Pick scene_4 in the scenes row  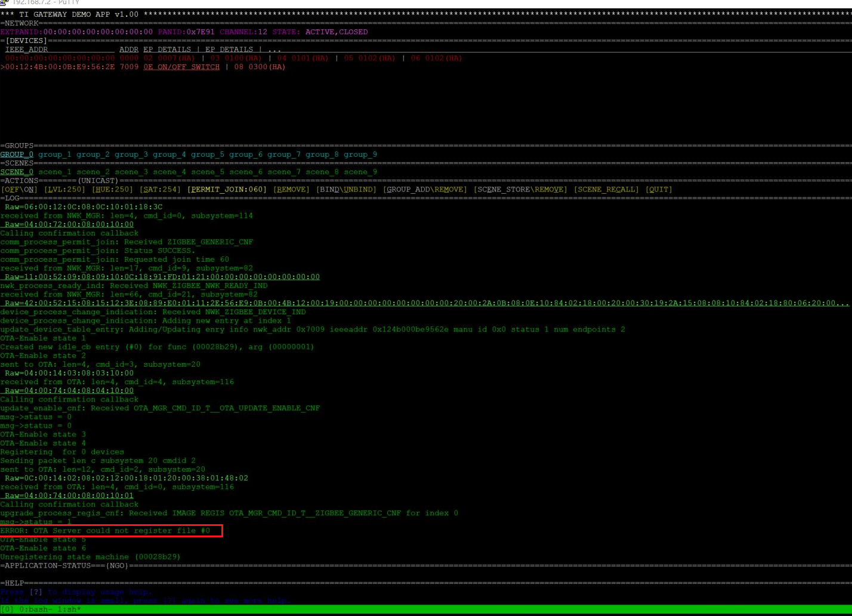tap(169, 172)
